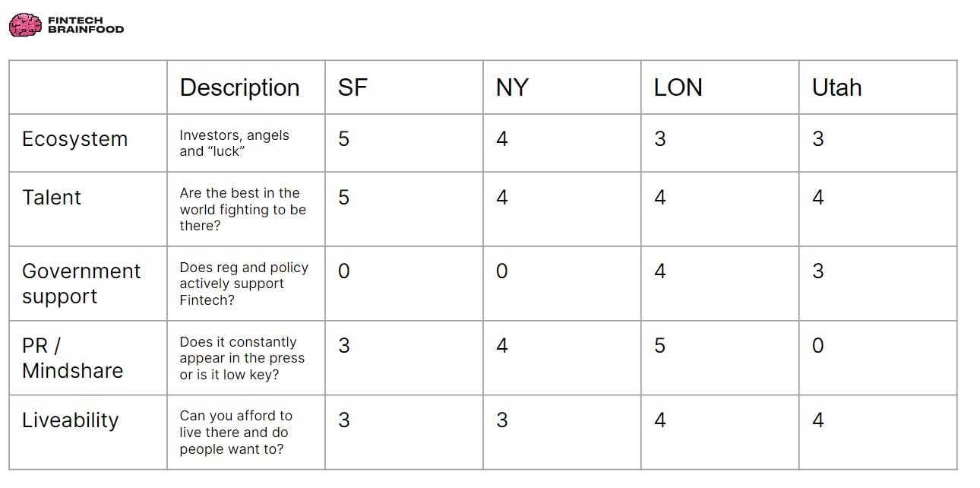Click the Talent row label
This screenshot has height=488, width=980.
click(52, 197)
